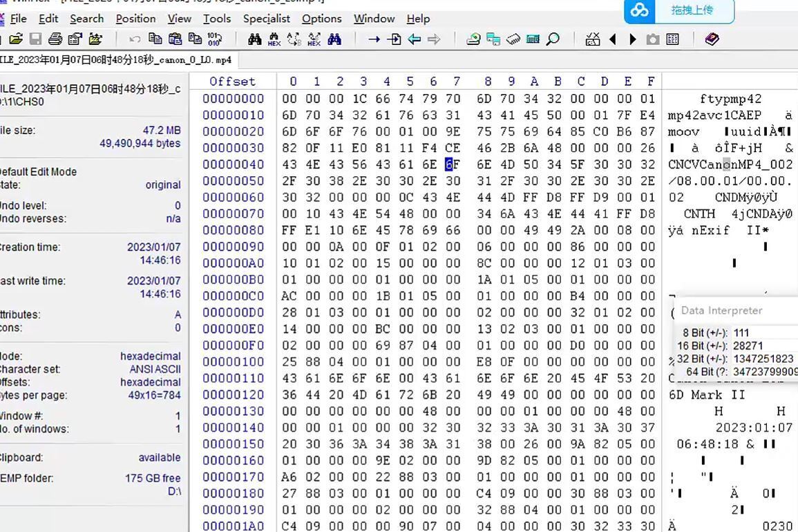This screenshot has height=532, width=798.
Task: Open the Position menu
Action: pyautogui.click(x=136, y=19)
